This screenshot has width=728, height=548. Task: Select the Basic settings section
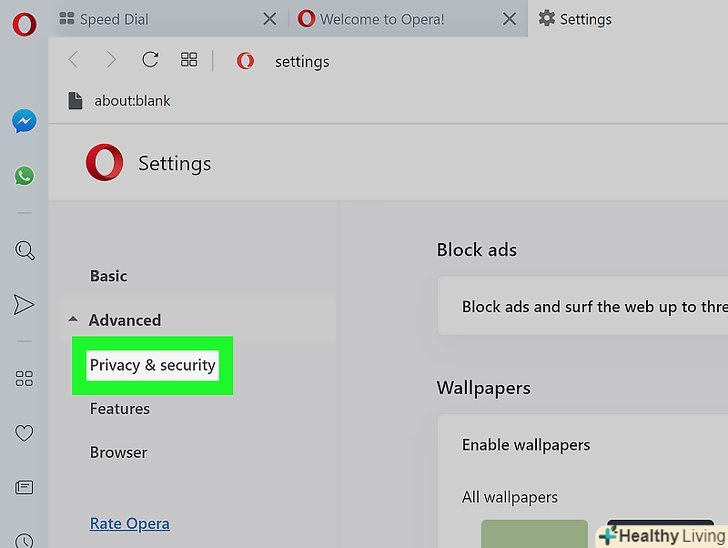(x=109, y=276)
